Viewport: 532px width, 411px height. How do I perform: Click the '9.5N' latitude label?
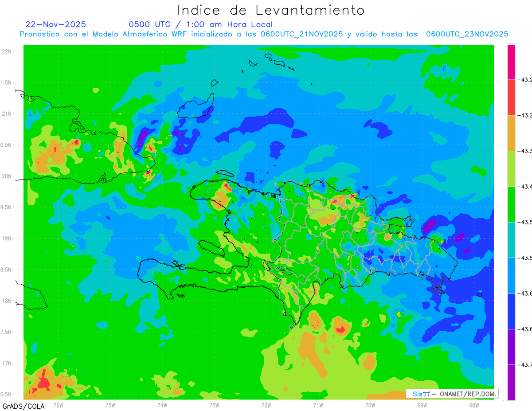5,207
